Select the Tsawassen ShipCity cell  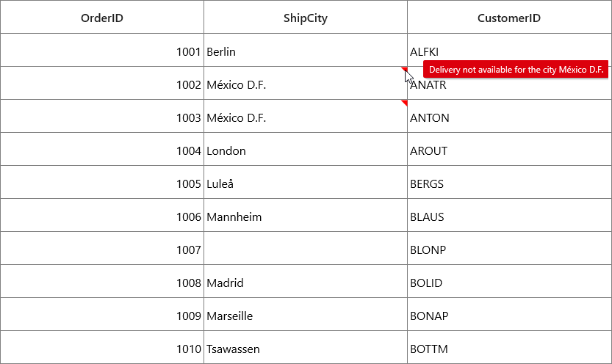coord(306,347)
